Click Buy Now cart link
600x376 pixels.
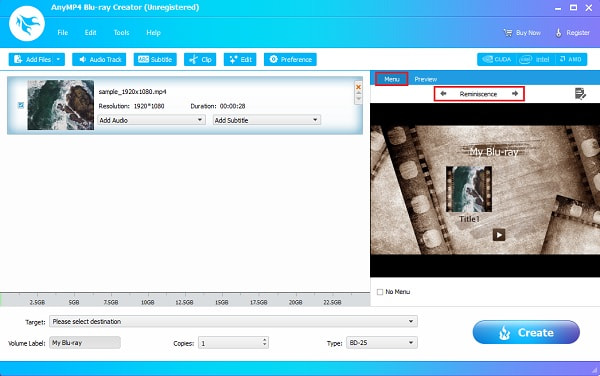522,33
